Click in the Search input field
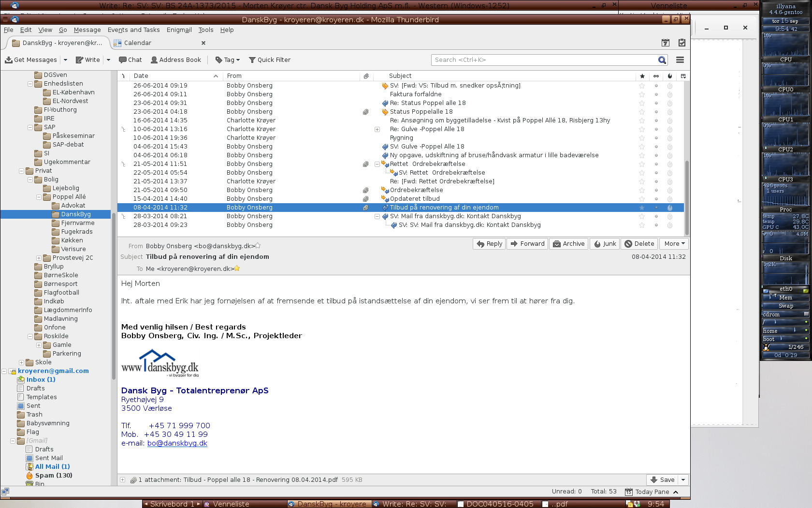The width and height of the screenshot is (812, 508). (x=544, y=60)
